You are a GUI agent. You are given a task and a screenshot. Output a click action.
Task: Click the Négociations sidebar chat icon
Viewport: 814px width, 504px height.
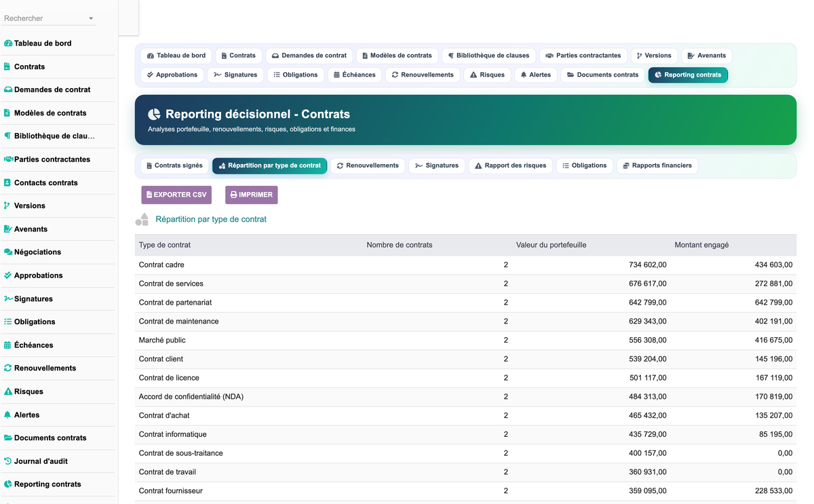(8, 252)
